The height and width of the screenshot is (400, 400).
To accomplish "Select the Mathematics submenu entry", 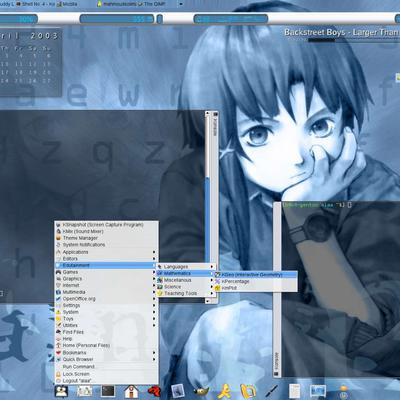I will coord(185,273).
